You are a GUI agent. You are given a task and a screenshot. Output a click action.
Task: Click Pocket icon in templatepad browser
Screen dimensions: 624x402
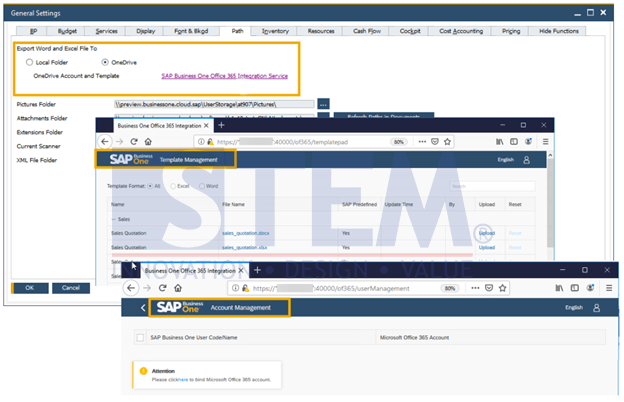coord(435,142)
